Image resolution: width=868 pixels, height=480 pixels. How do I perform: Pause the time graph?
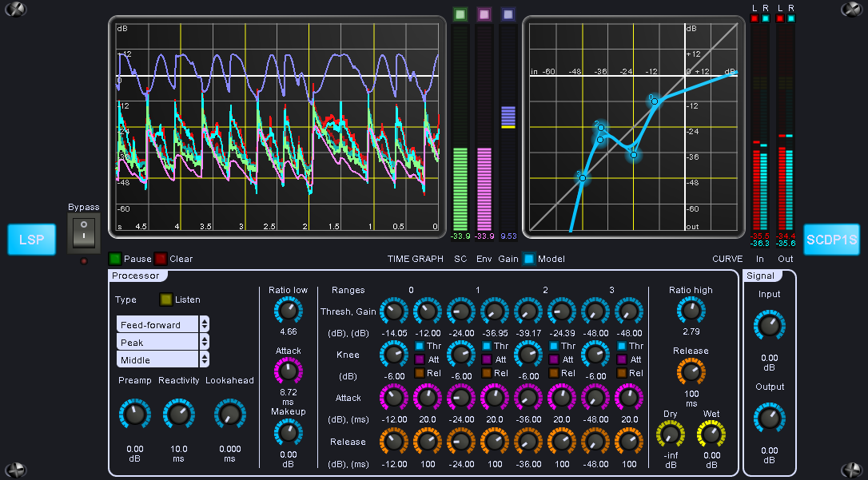click(115, 259)
